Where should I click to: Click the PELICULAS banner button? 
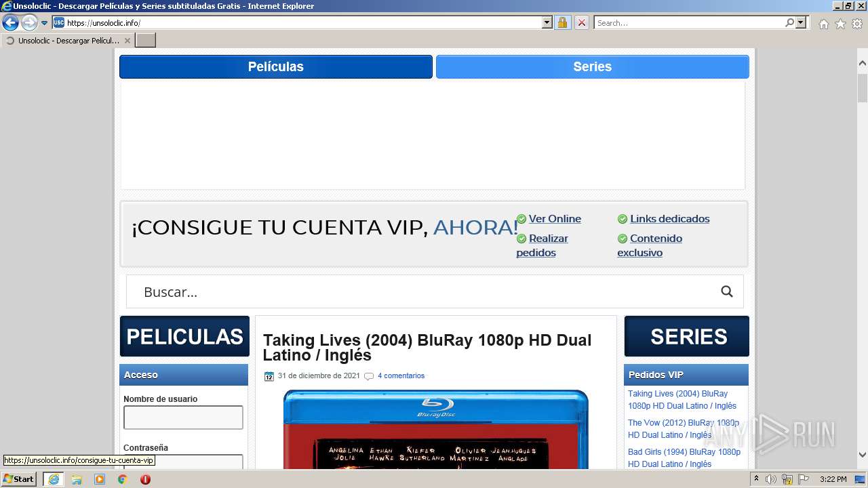pyautogui.click(x=184, y=336)
